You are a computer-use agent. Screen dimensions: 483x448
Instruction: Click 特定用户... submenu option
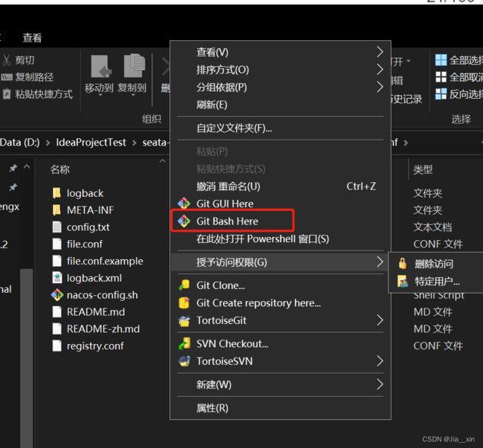coord(436,281)
